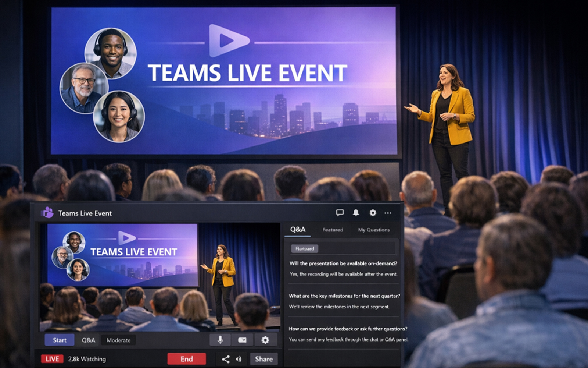End the live event
The image size is (588, 368).
187,359
